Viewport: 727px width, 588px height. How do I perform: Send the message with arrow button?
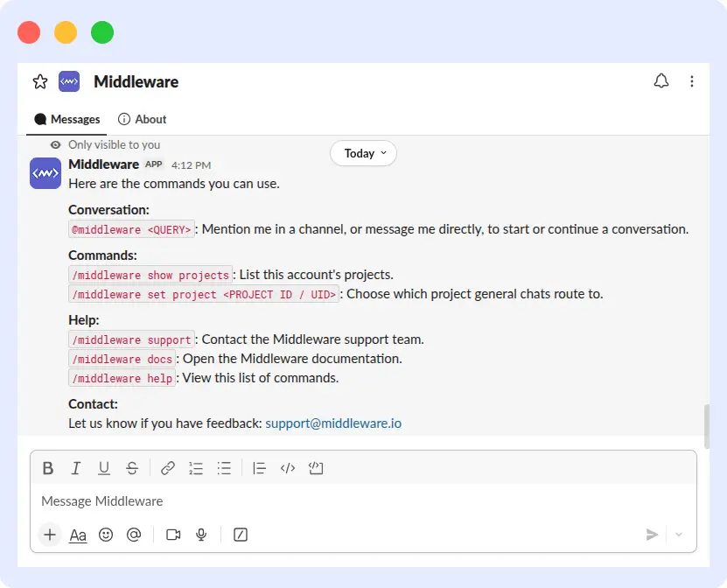click(652, 535)
